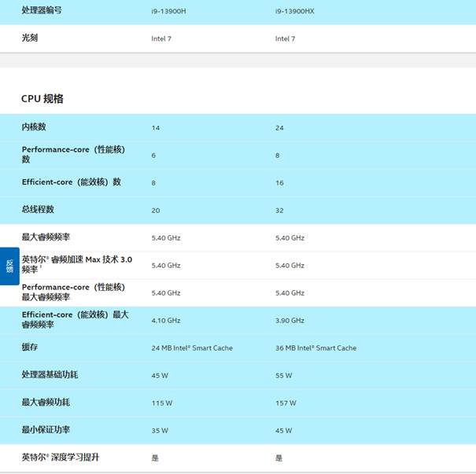This screenshot has width=476, height=474.
Task: Select the 总线程数 row label
Action: [x=38, y=209]
